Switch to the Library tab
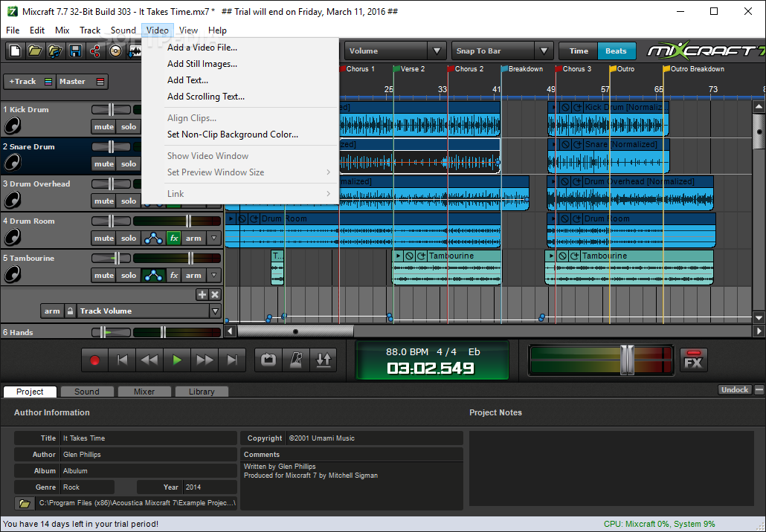766x532 pixels. (x=202, y=392)
